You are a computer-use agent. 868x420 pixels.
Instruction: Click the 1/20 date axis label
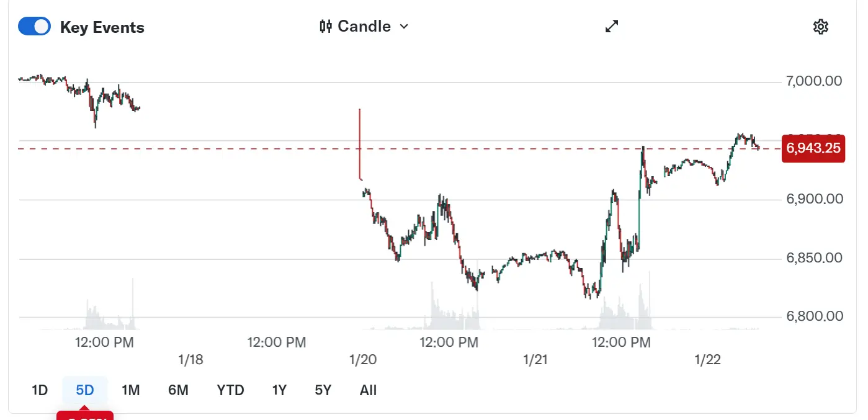(363, 360)
